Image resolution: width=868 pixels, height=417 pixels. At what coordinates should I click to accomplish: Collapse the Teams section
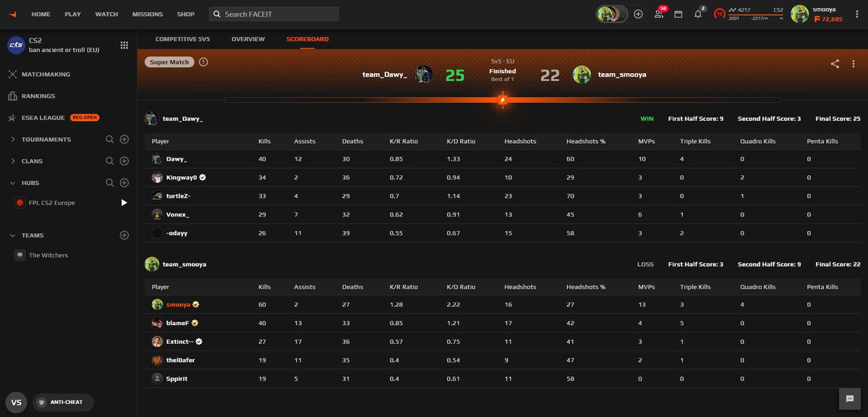12,235
